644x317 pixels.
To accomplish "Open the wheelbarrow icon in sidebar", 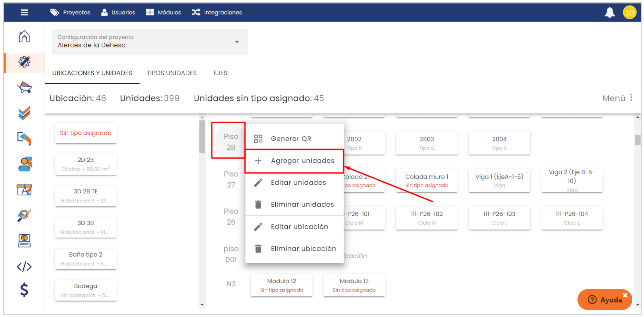I will coord(24,88).
